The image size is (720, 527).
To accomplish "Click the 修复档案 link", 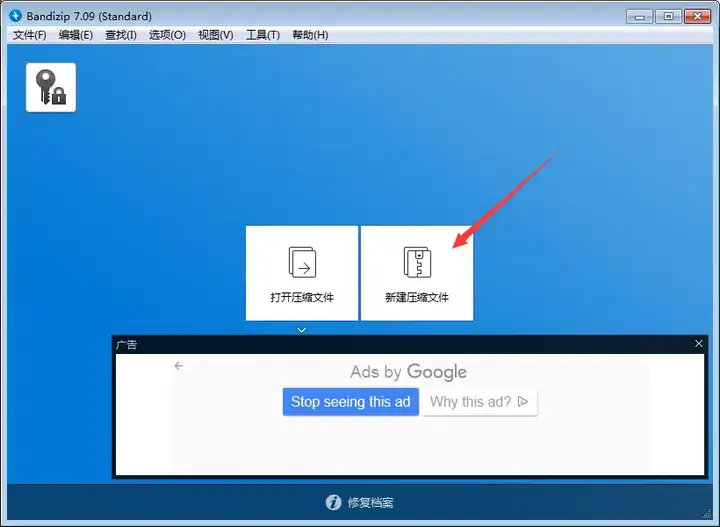I will tap(370, 503).
